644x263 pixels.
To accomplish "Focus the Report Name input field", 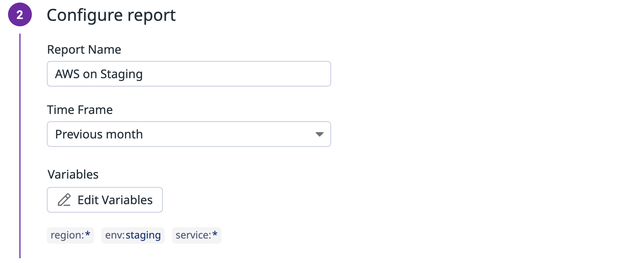I will (189, 74).
